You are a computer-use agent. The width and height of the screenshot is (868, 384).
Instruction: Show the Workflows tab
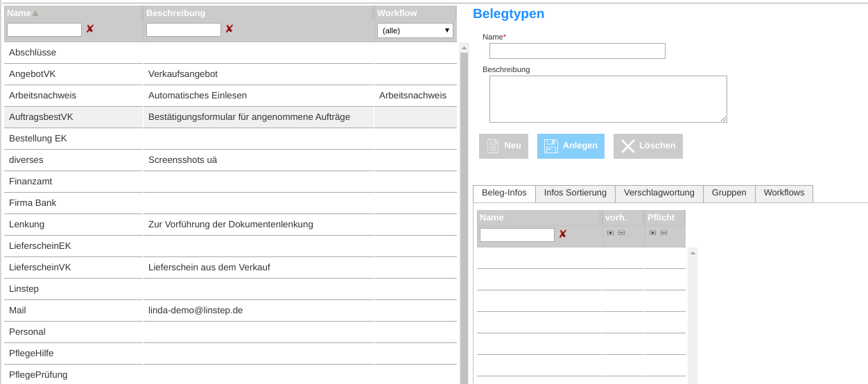coord(783,193)
